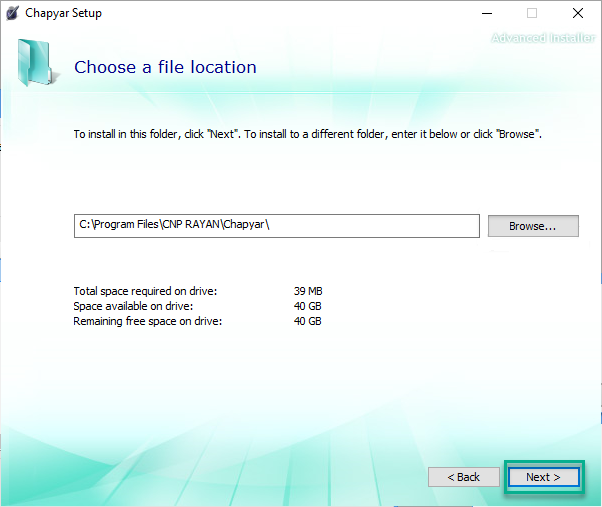602x507 pixels.
Task: Click "Total space required on drive:" label
Action: [145, 291]
